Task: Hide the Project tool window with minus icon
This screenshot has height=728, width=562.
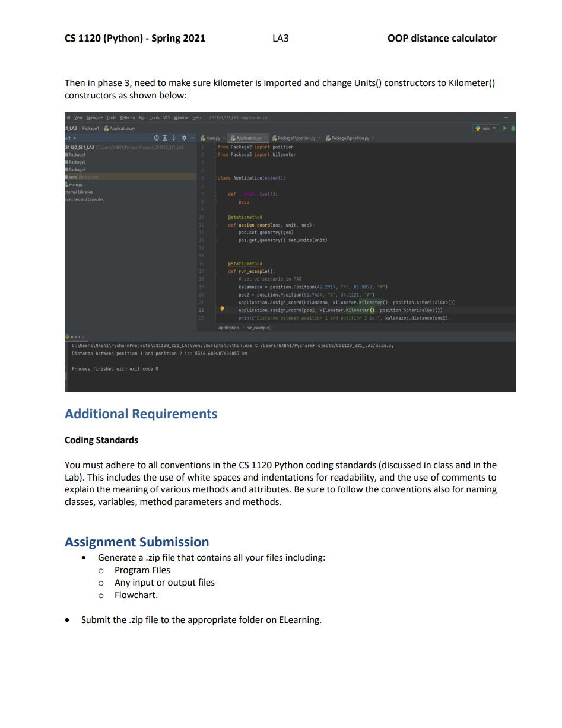Action: [193, 138]
